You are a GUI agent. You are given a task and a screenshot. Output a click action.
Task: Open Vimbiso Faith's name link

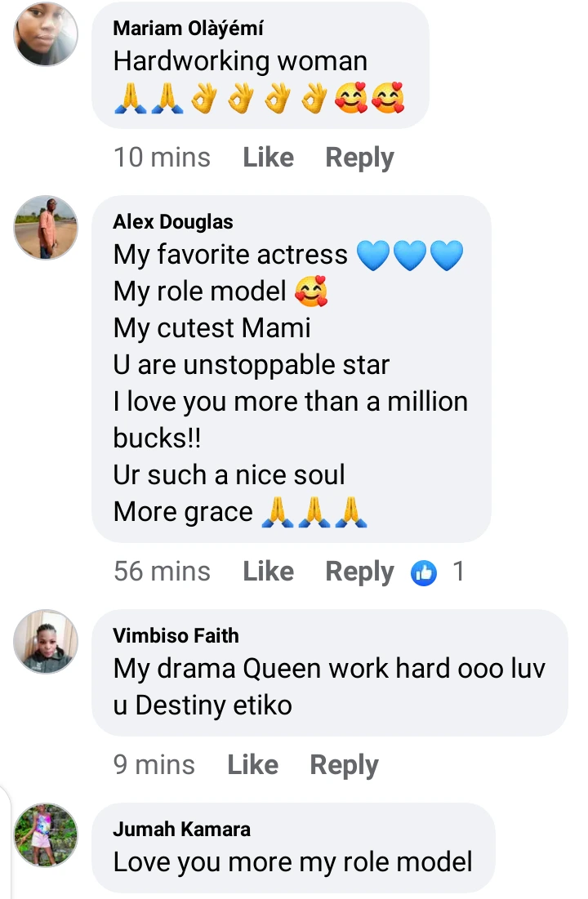(176, 636)
